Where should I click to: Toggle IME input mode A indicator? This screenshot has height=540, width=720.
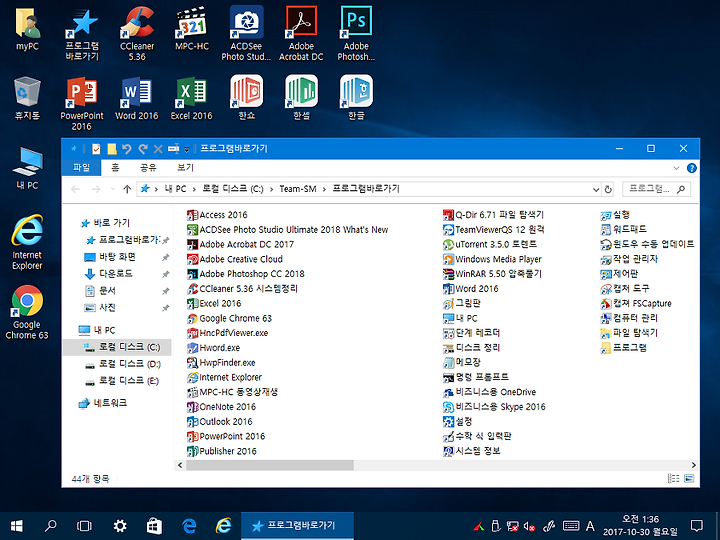coord(590,526)
